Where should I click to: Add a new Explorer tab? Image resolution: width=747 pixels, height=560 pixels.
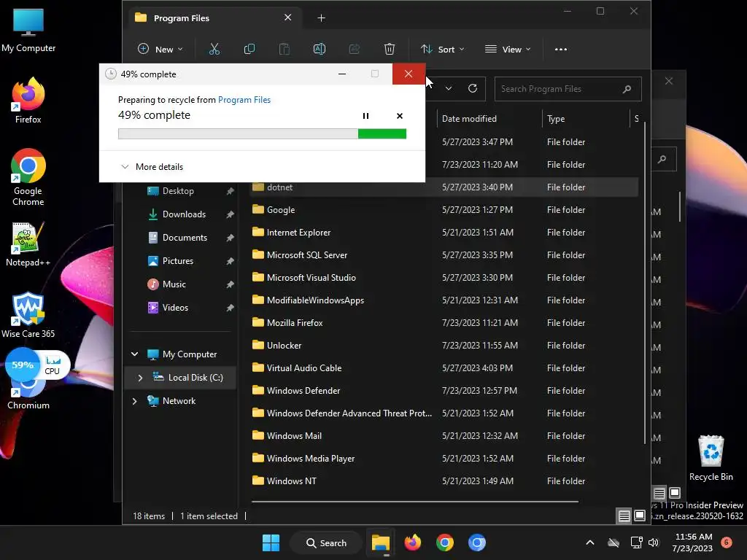click(321, 18)
